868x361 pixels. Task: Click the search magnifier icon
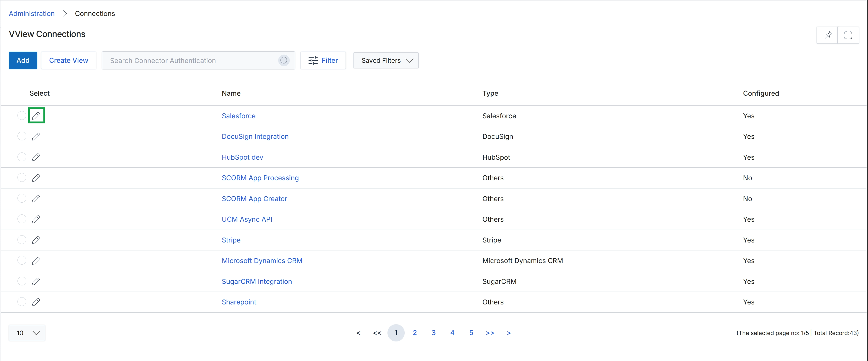tap(284, 60)
